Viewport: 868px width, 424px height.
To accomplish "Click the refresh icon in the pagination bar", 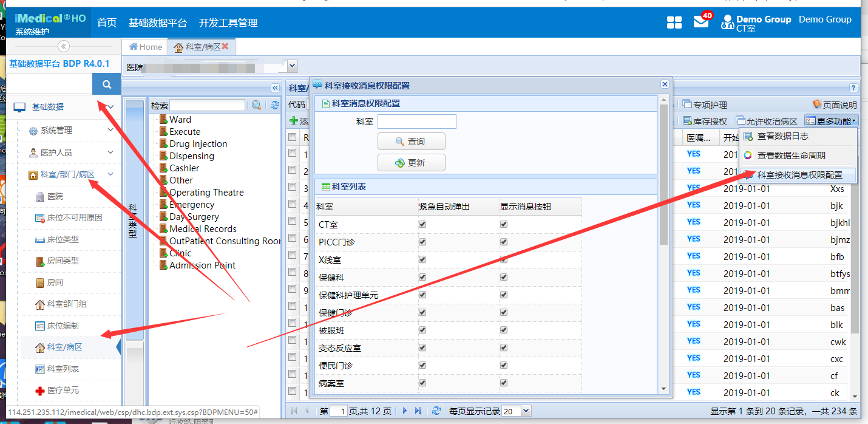I will [x=436, y=411].
